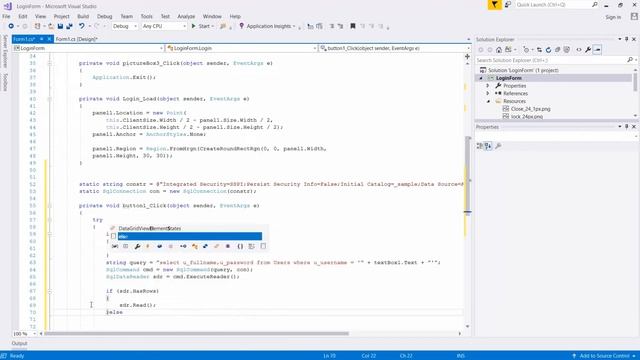
Task: Click the editor vertical scrollbar thumb
Action: point(468,173)
